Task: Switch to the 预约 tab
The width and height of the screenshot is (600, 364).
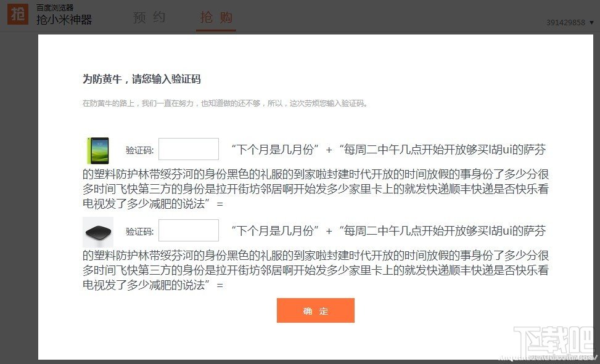Action: (x=149, y=17)
